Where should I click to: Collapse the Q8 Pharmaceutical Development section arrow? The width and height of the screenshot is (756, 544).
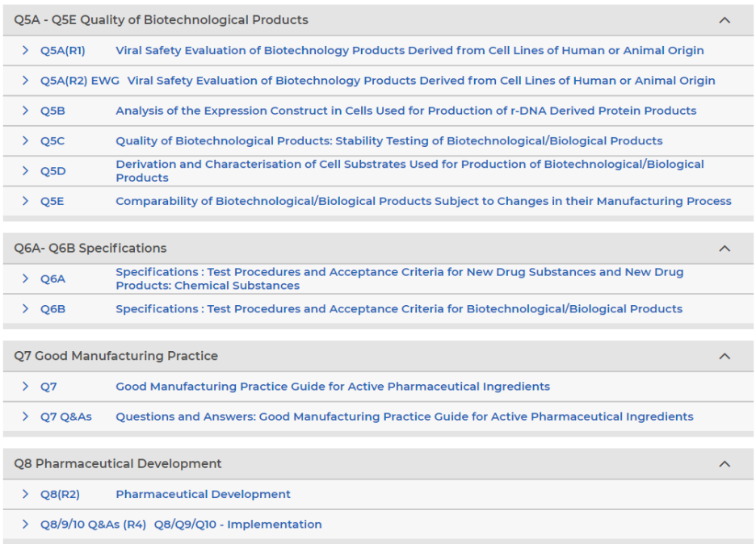(724, 464)
